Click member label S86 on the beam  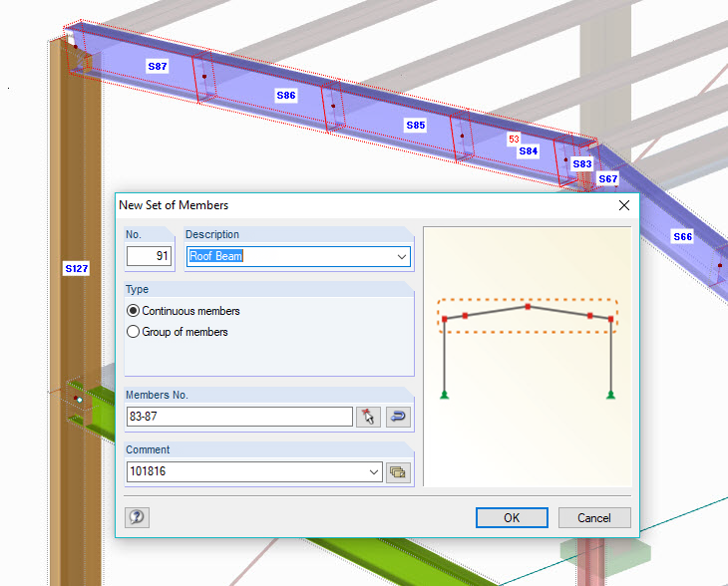coord(286,95)
